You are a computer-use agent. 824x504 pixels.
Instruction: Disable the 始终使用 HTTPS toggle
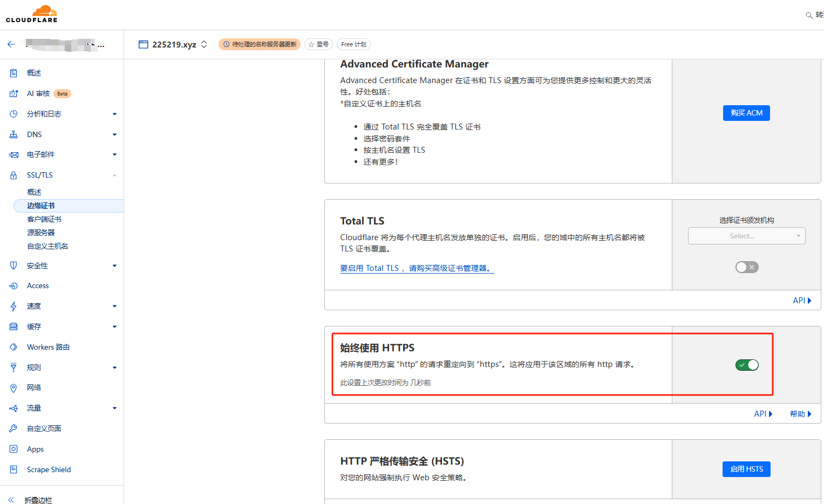coord(747,365)
